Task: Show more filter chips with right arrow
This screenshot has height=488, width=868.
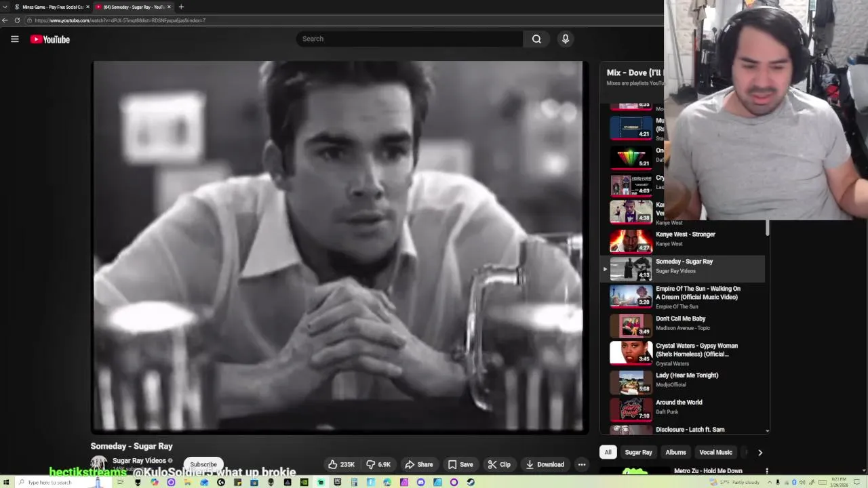Action: [759, 452]
